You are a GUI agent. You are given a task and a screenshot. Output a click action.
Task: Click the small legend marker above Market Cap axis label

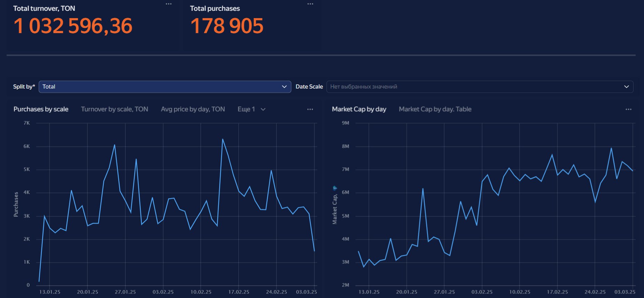(335, 188)
